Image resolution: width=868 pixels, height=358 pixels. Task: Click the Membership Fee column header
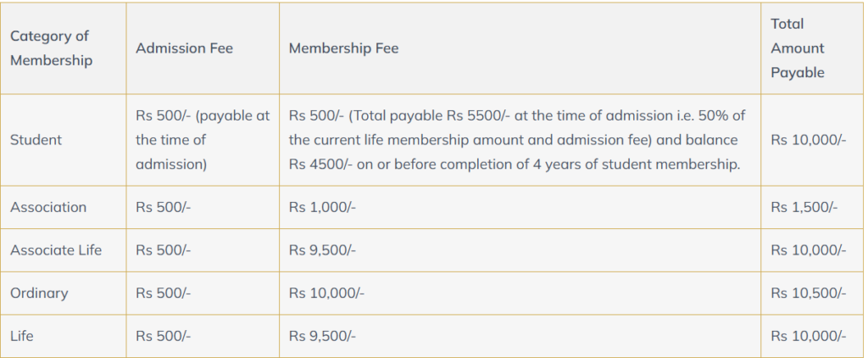343,48
